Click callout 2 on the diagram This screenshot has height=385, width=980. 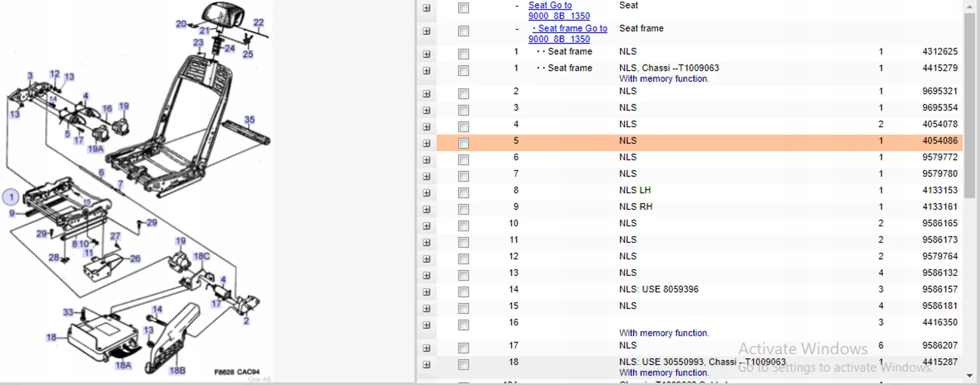point(246,321)
